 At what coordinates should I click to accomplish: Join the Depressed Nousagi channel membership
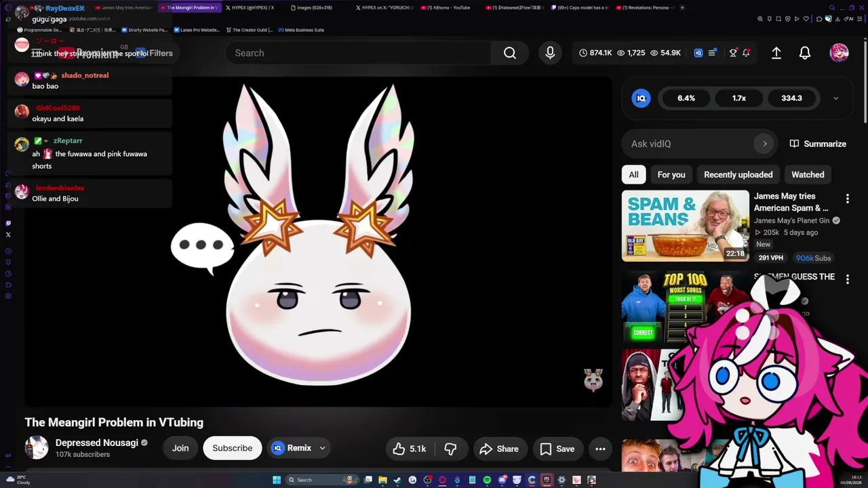click(180, 448)
